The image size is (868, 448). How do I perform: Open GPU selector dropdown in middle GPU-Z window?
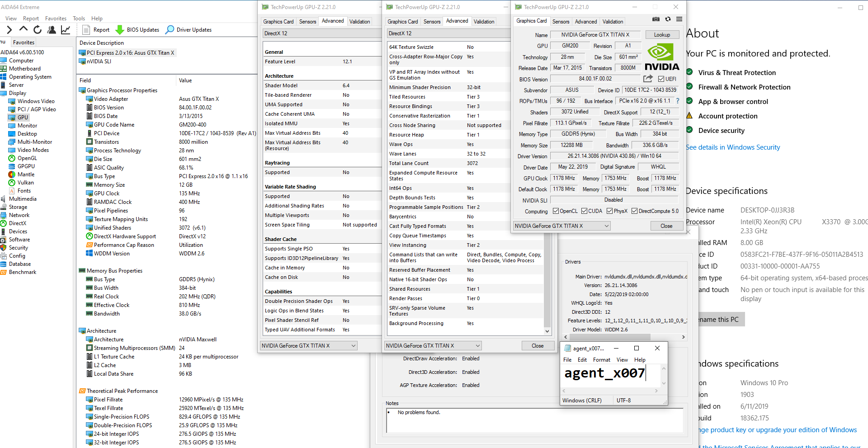(433, 346)
